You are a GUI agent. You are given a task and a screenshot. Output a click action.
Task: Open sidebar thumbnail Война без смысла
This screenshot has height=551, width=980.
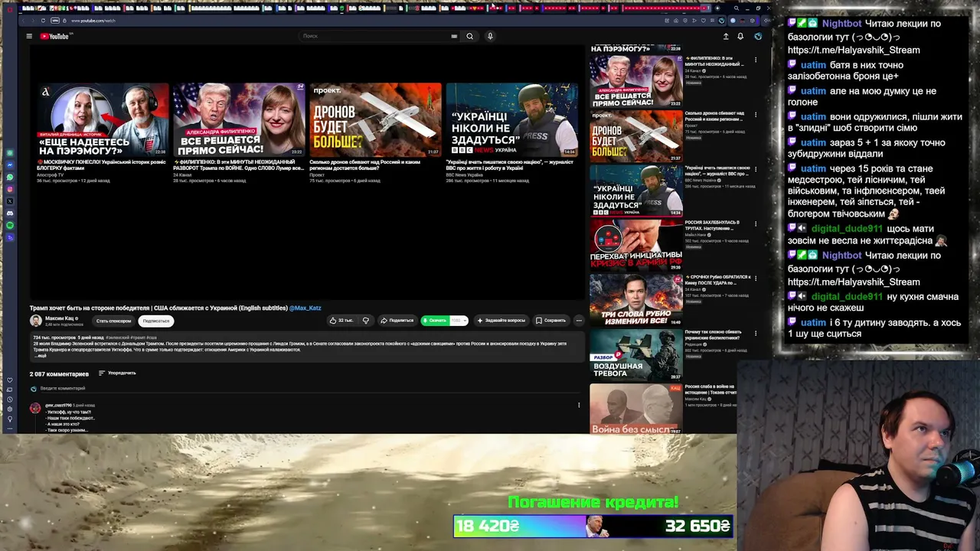[635, 409]
